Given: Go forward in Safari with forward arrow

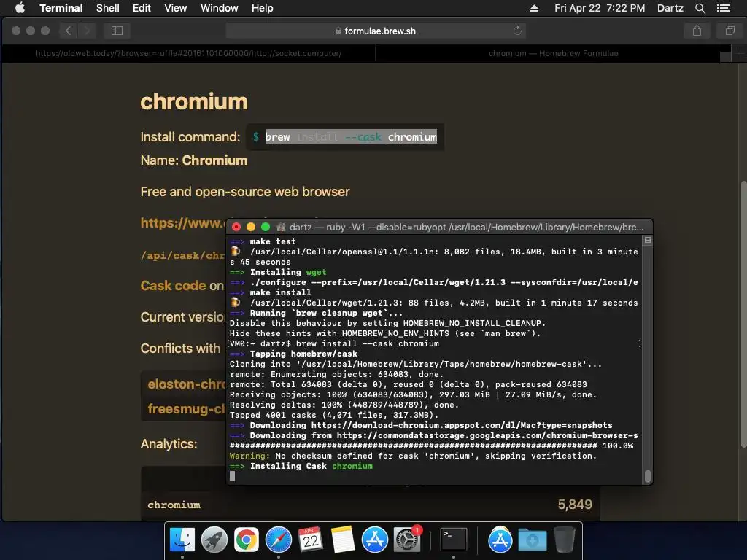Looking at the screenshot, I should (x=87, y=31).
